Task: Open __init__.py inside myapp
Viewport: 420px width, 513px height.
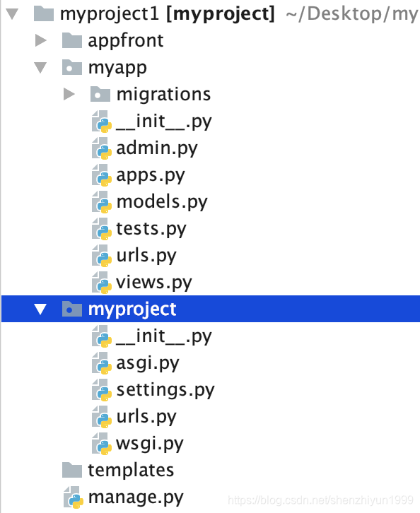Action: [x=164, y=122]
